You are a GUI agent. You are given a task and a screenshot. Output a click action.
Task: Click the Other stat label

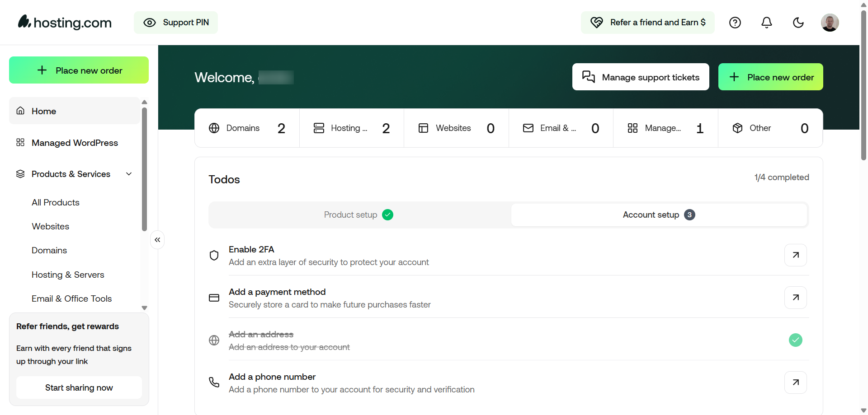(760, 128)
